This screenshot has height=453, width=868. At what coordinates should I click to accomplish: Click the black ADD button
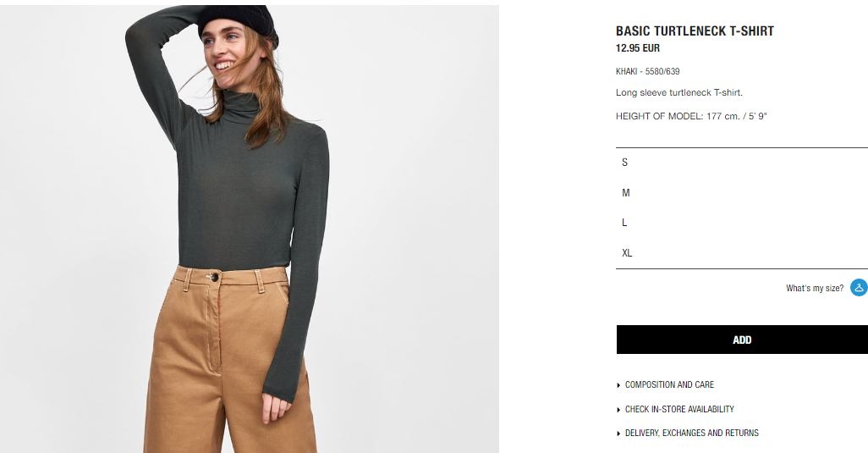742,340
